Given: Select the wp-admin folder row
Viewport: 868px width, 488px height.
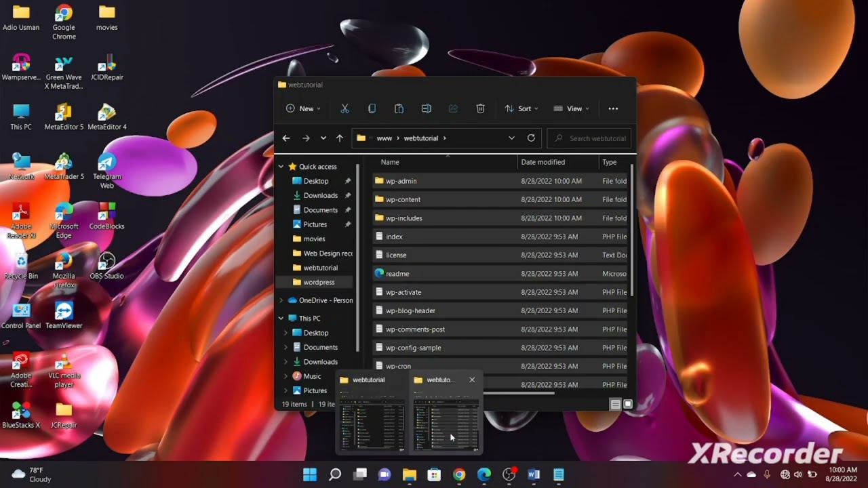Looking at the screenshot, I should [x=500, y=181].
